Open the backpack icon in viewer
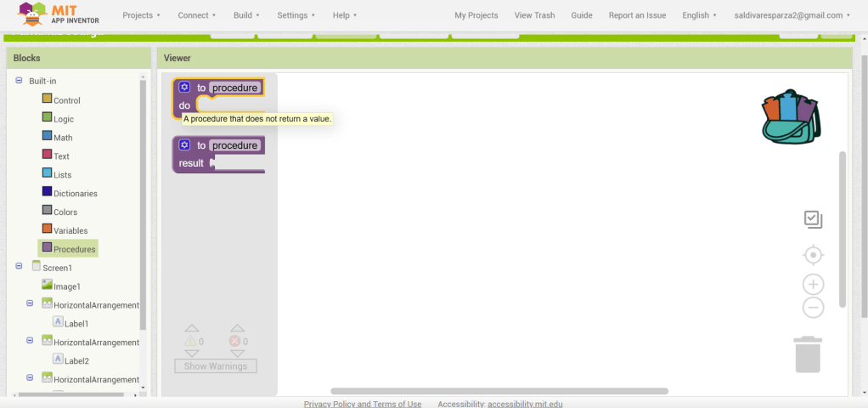The height and width of the screenshot is (408, 868). (791, 116)
